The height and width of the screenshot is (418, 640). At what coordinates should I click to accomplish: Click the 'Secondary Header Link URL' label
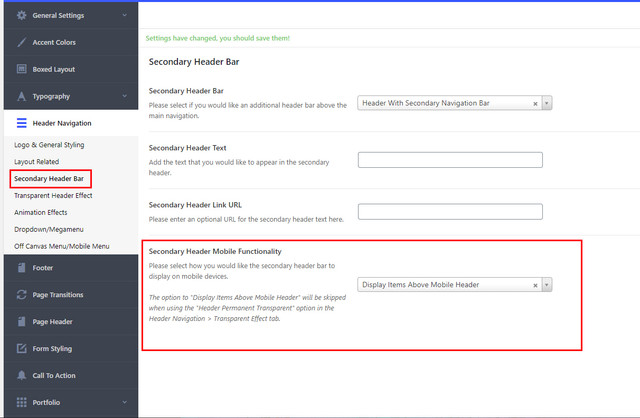point(195,205)
